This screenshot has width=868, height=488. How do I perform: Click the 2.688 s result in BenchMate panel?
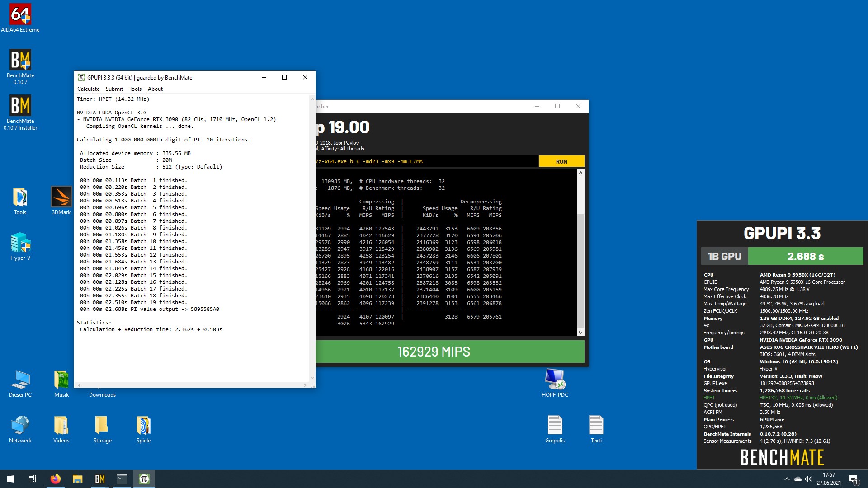pyautogui.click(x=806, y=256)
